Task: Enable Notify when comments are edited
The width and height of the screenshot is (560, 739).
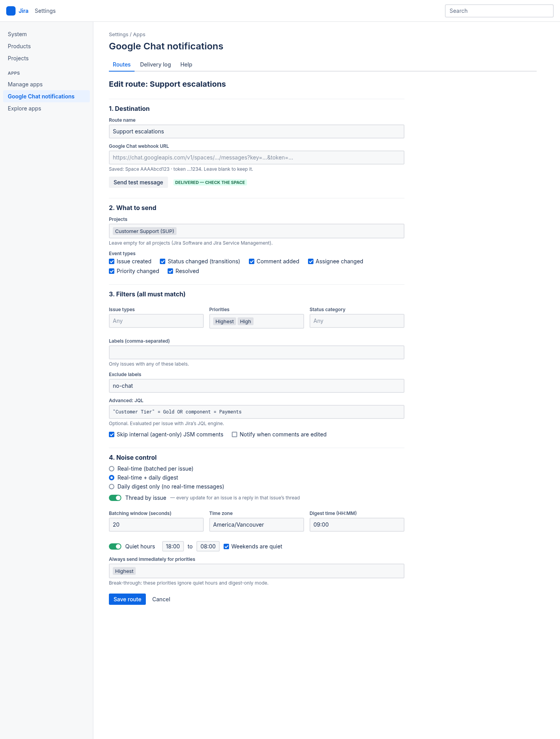Action: point(234,434)
